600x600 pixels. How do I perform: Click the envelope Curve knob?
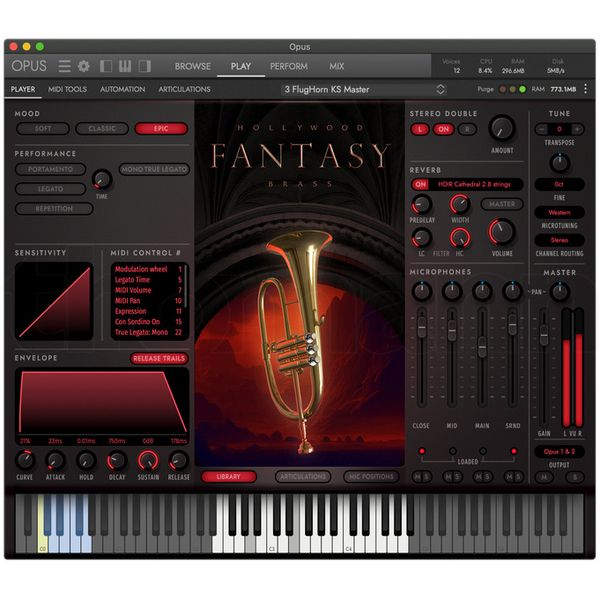(x=25, y=460)
